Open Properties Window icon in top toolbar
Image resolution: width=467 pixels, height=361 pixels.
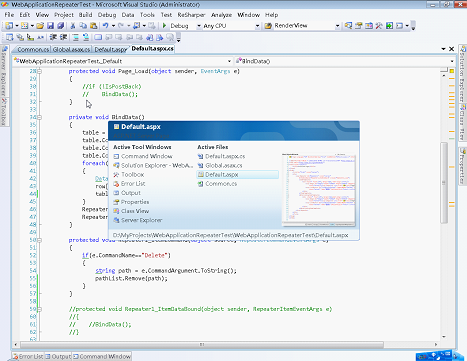point(359,26)
